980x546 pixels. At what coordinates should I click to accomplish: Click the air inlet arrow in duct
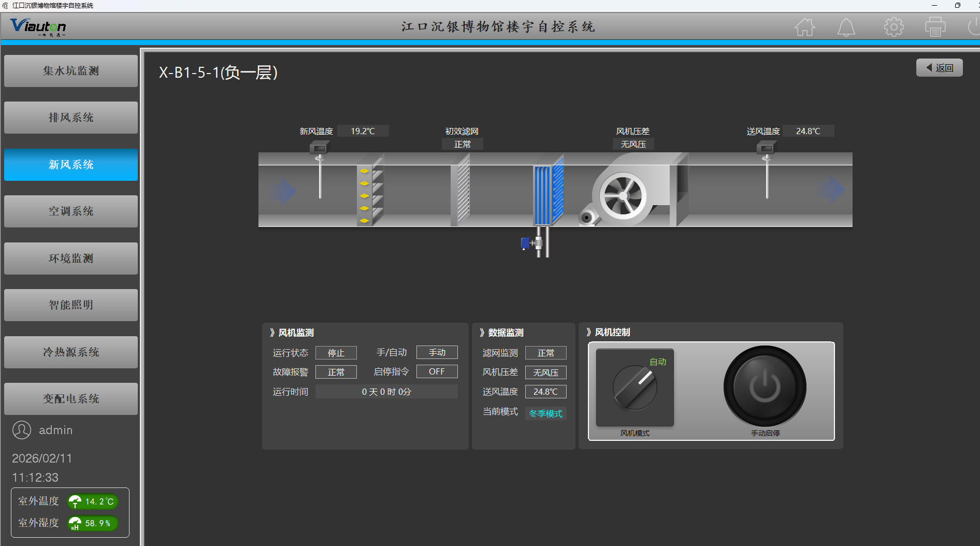click(x=283, y=191)
